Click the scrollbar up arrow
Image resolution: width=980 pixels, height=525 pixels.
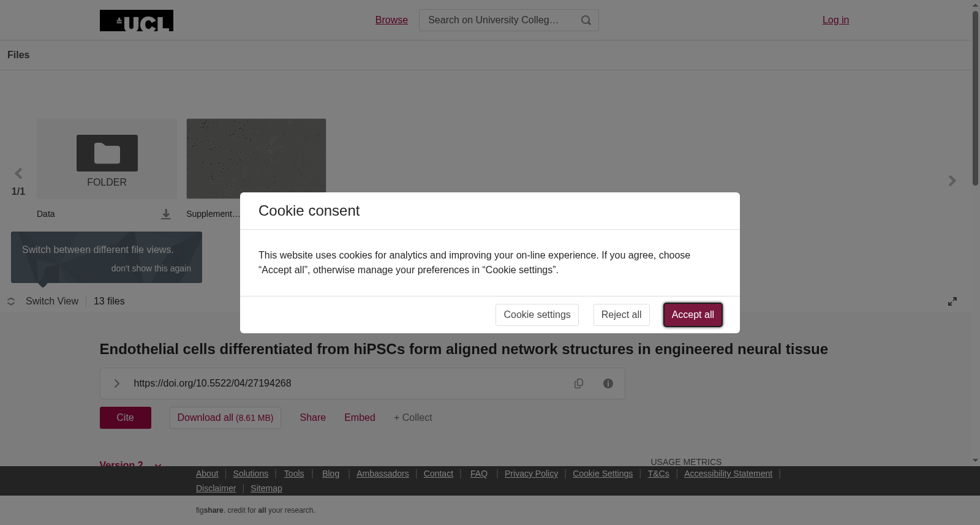click(x=975, y=5)
